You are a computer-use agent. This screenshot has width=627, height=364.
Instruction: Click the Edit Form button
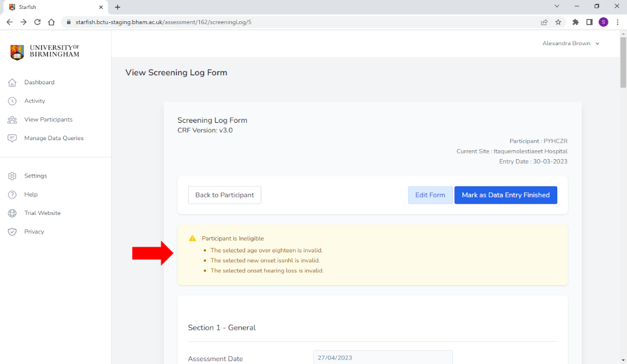[x=430, y=195]
